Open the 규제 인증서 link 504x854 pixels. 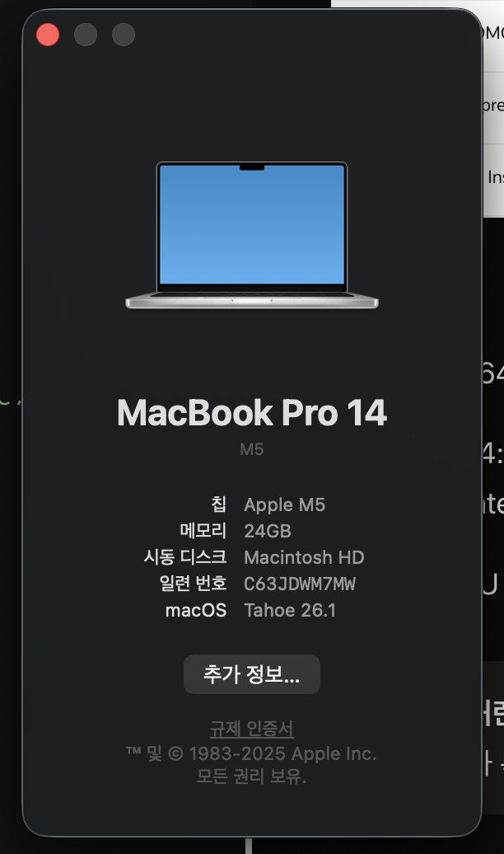252,728
